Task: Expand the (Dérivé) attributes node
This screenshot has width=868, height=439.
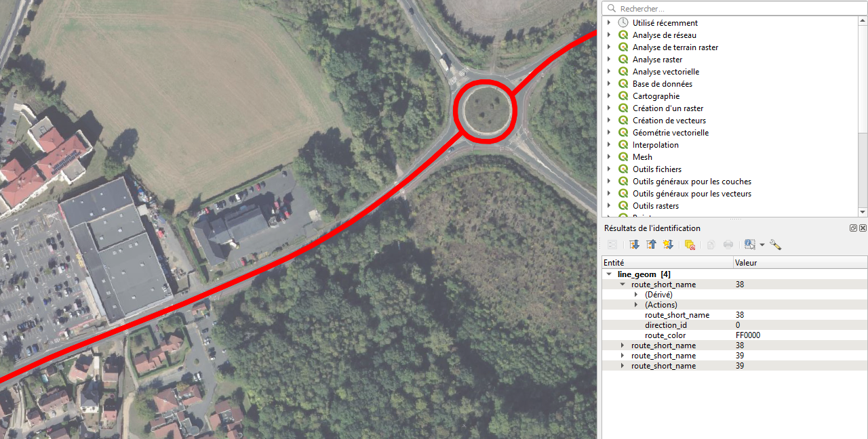Action: pyautogui.click(x=636, y=295)
